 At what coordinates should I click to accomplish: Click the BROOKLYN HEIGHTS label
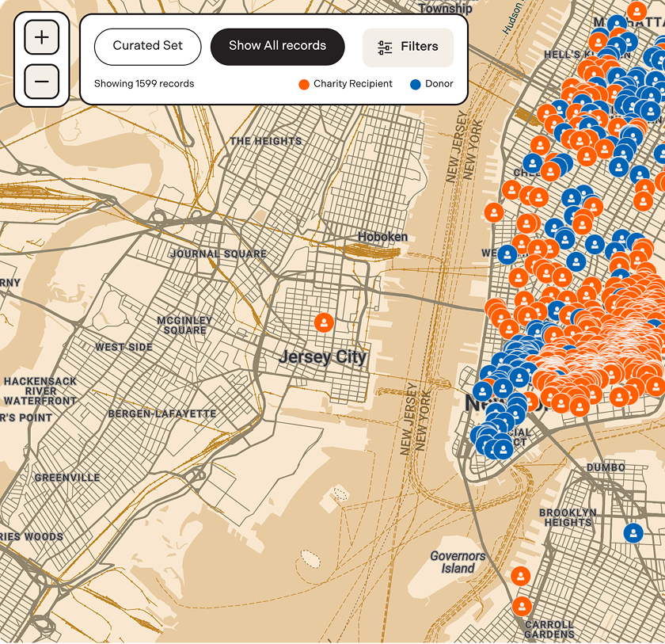(x=568, y=517)
